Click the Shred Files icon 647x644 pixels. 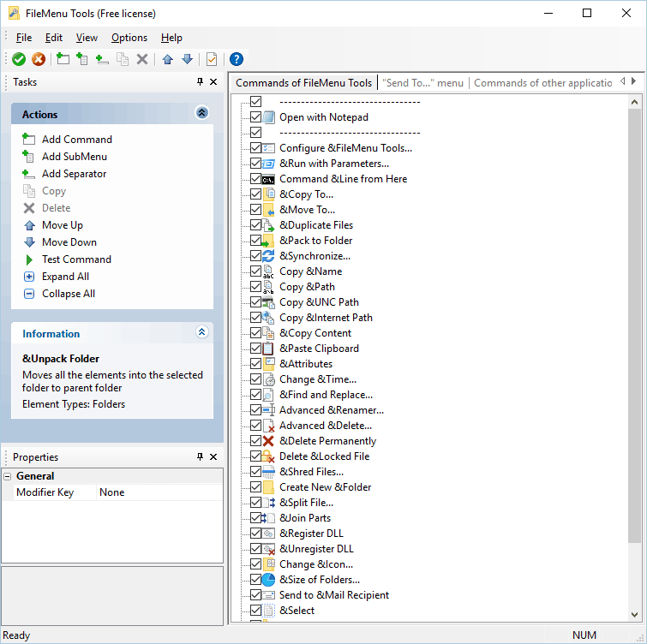[x=268, y=472]
